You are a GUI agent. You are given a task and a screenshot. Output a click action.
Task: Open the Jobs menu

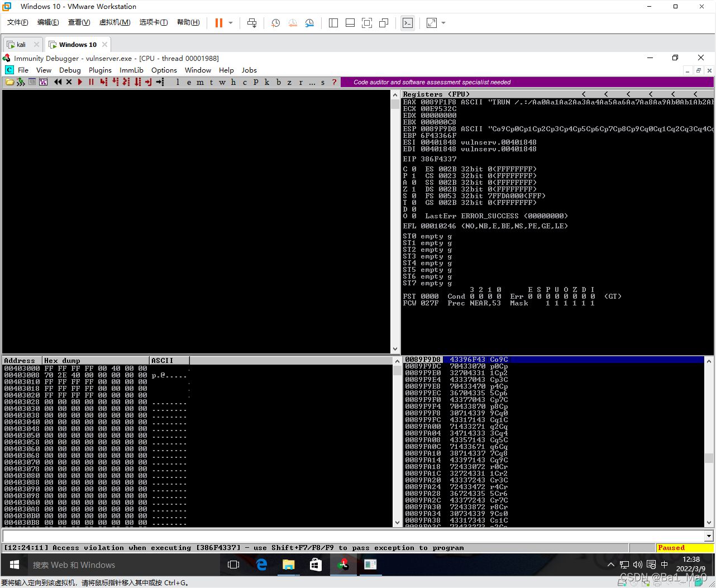(x=249, y=70)
